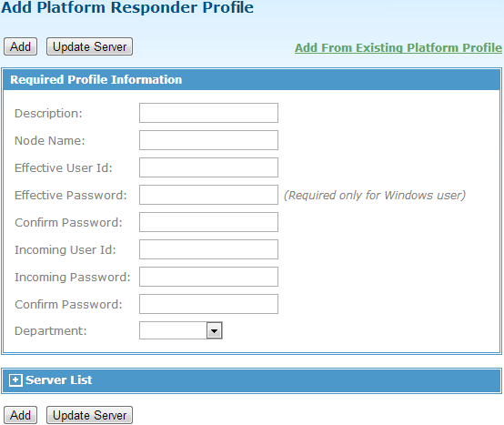Image resolution: width=504 pixels, height=425 pixels.
Task: Click into the Effective Password field
Action: point(208,195)
